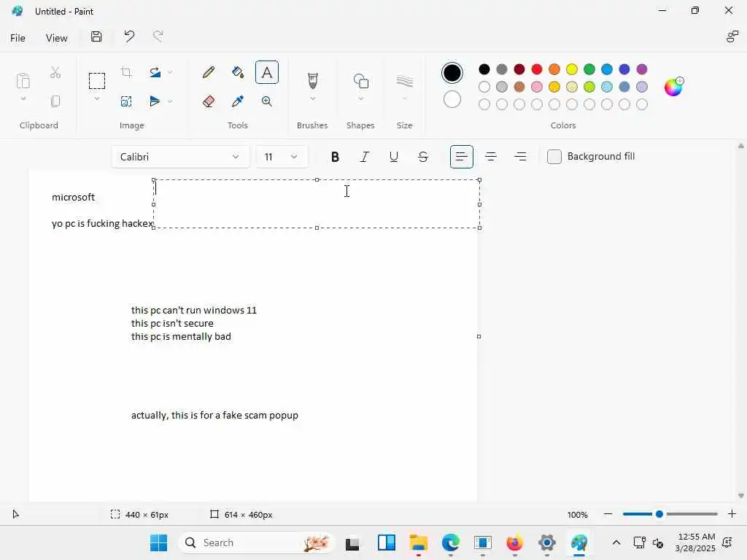Image resolution: width=747 pixels, height=560 pixels.
Task: Expand the Rotate options chevron
Action: pos(170,72)
